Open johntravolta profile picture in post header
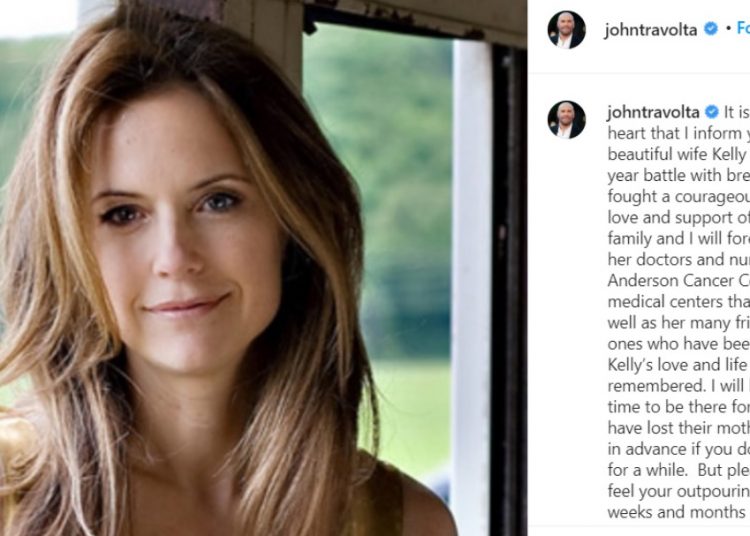The height and width of the screenshot is (536, 750). pos(566,30)
